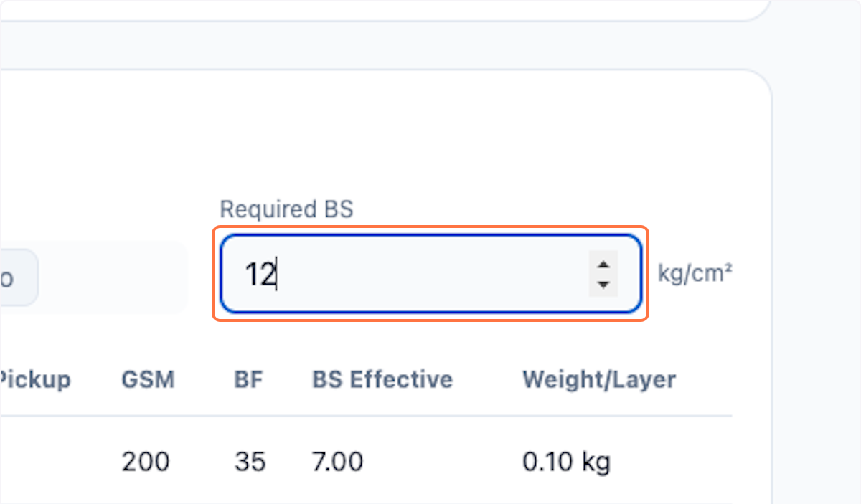Select the GSM column header
Image resolution: width=861 pixels, height=504 pixels.
click(x=148, y=379)
